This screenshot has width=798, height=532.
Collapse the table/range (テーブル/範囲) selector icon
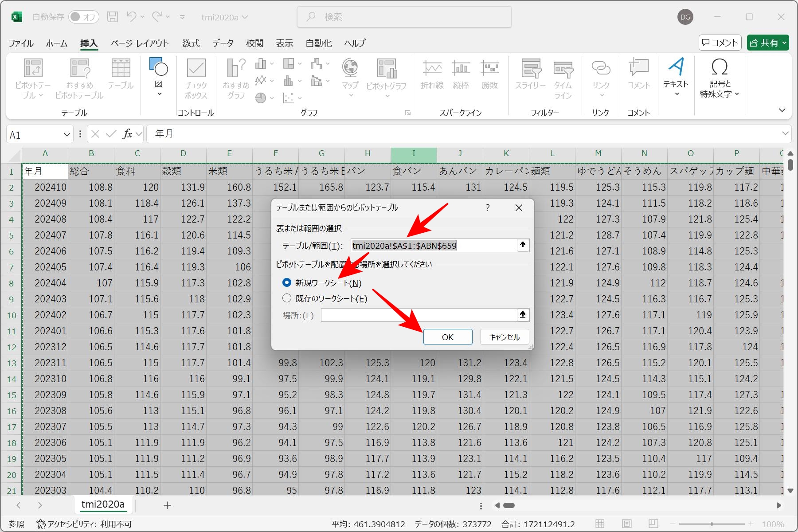click(x=523, y=245)
